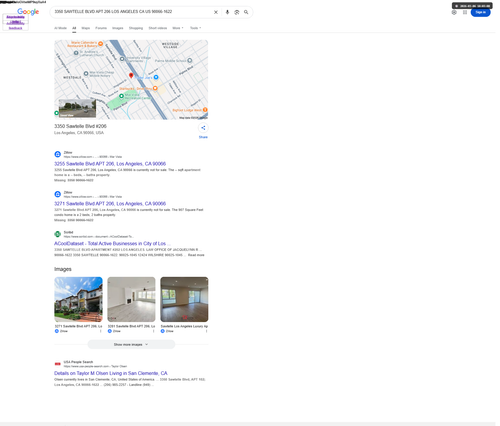Image resolution: width=500 pixels, height=426 pixels.
Task: Expand the More search filters dropdown
Action: (x=178, y=28)
